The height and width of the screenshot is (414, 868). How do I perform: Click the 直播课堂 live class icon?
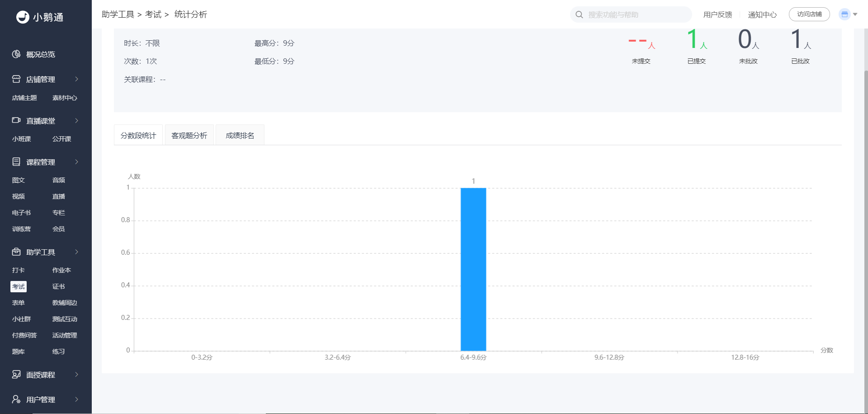point(16,120)
